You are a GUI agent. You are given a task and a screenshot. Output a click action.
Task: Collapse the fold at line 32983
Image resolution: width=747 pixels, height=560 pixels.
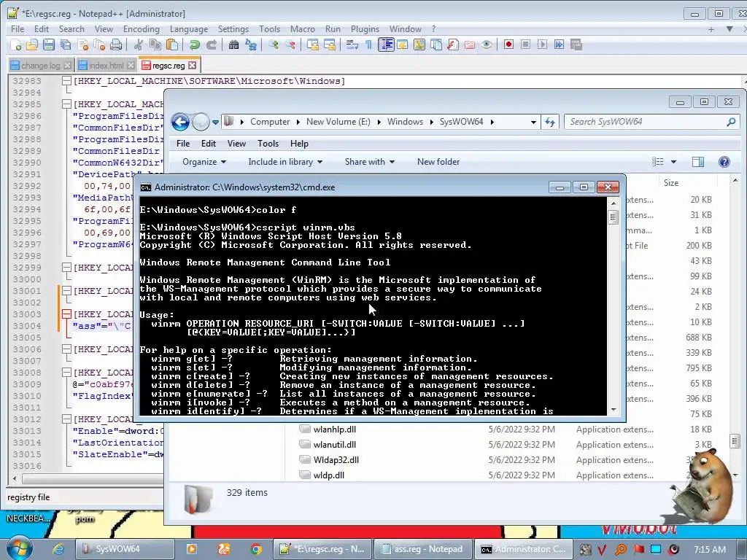pos(66,81)
